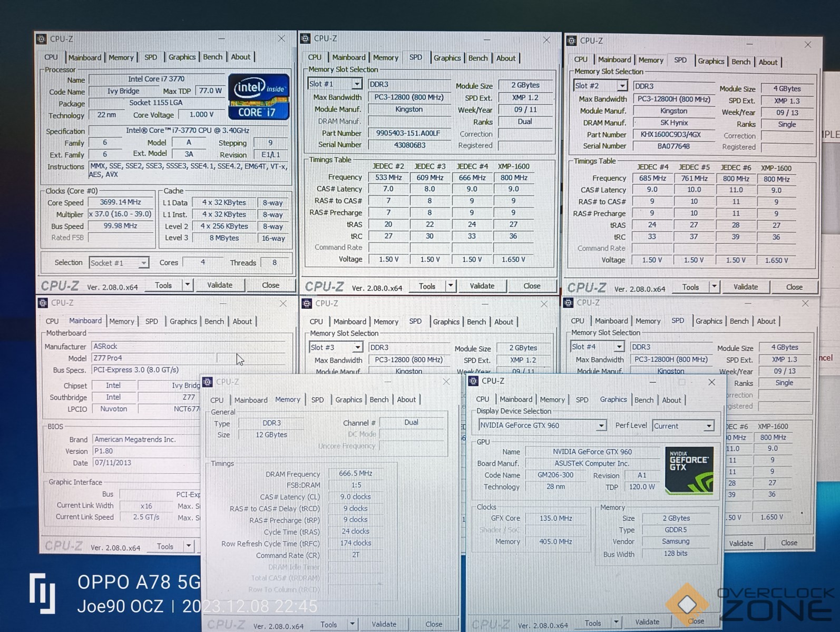Open the Socket #1 selection dropdown
840x632 pixels.
point(143,263)
